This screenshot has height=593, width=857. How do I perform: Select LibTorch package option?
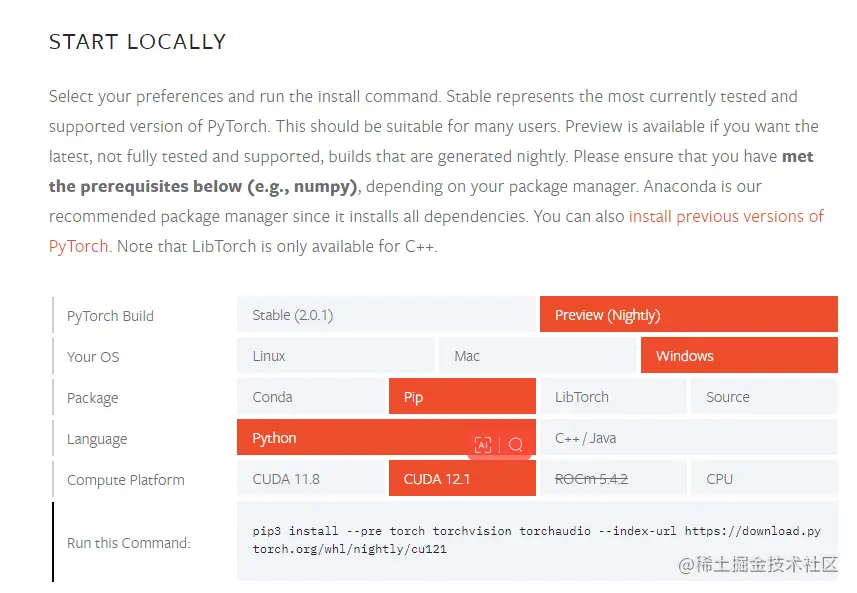point(613,397)
